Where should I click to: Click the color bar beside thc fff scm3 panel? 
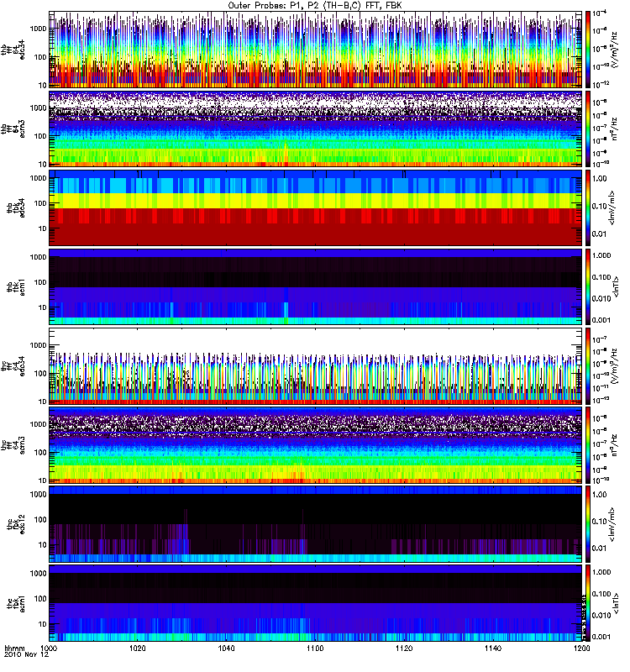point(588,444)
